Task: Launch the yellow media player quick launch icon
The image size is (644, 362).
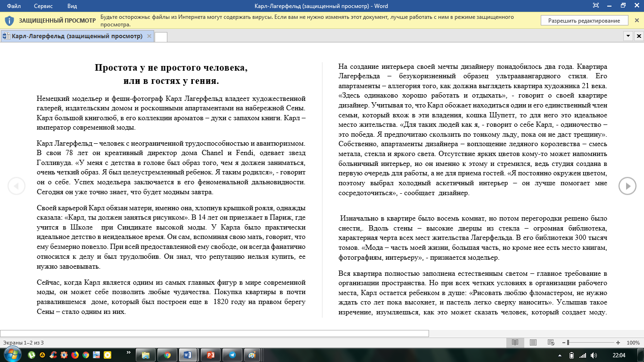Action: (x=107, y=355)
